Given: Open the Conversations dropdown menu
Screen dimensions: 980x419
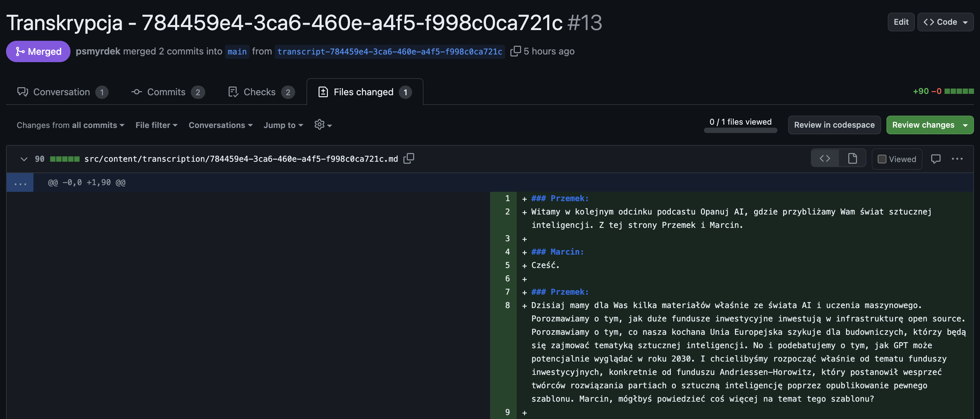Looking at the screenshot, I should 221,125.
